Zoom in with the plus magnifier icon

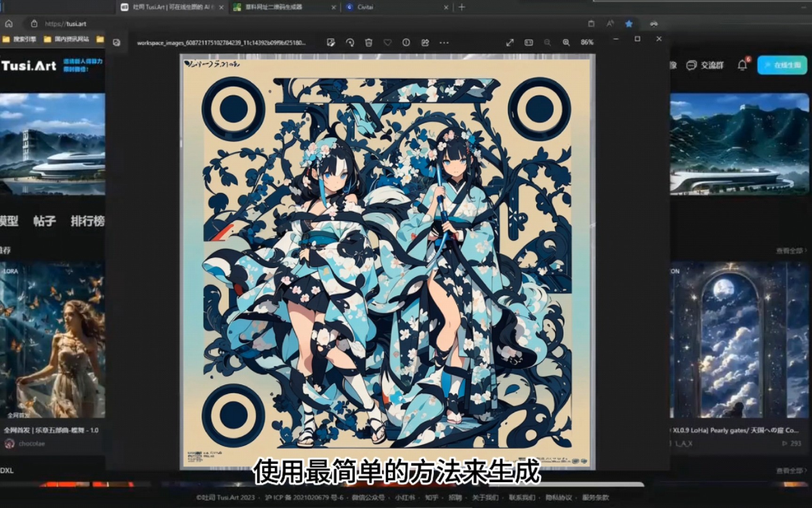(566, 42)
